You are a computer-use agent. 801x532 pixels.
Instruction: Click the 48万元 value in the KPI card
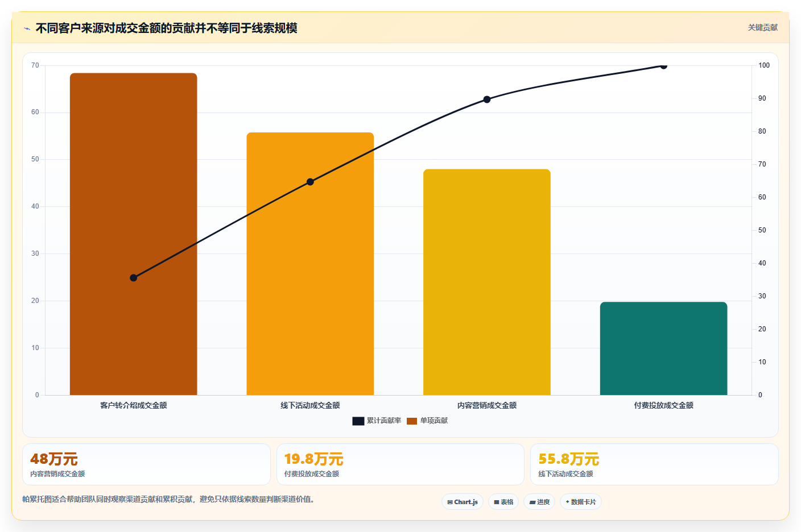[54, 459]
